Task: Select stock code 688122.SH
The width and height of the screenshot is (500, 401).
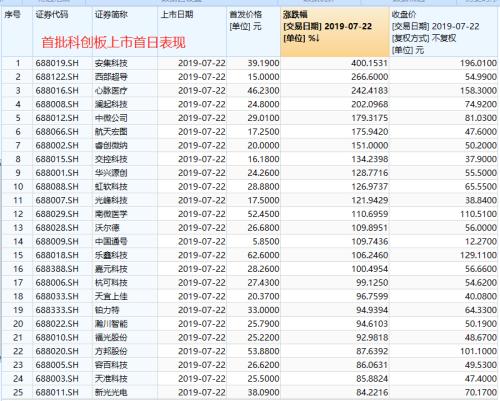Action: tap(57, 77)
